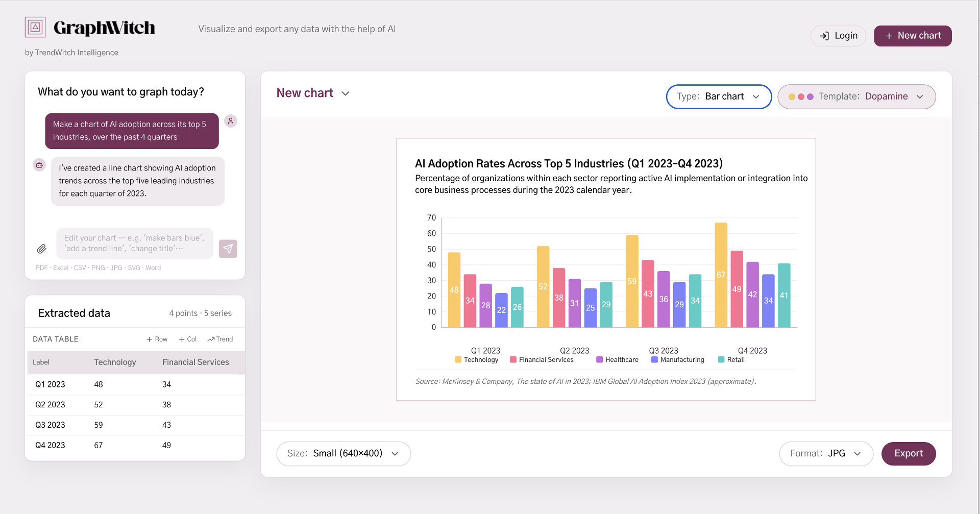Click the chart source citation text
Image resolution: width=980 pixels, height=514 pixels.
point(585,381)
